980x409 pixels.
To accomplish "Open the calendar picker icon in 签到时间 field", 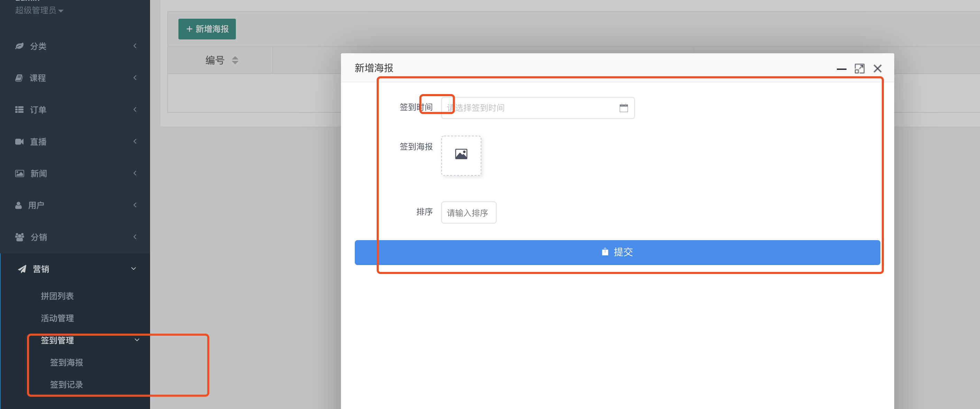I will [x=623, y=108].
